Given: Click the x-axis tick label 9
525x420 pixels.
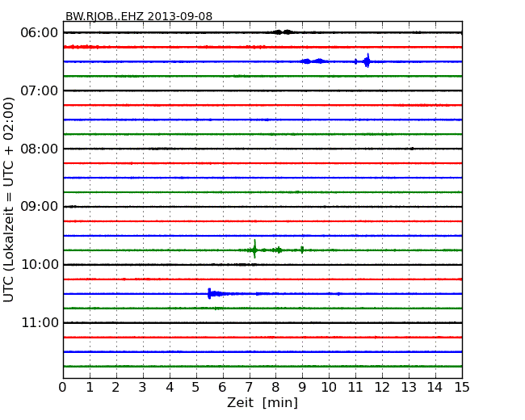Looking at the screenshot, I should pyautogui.click(x=302, y=388).
